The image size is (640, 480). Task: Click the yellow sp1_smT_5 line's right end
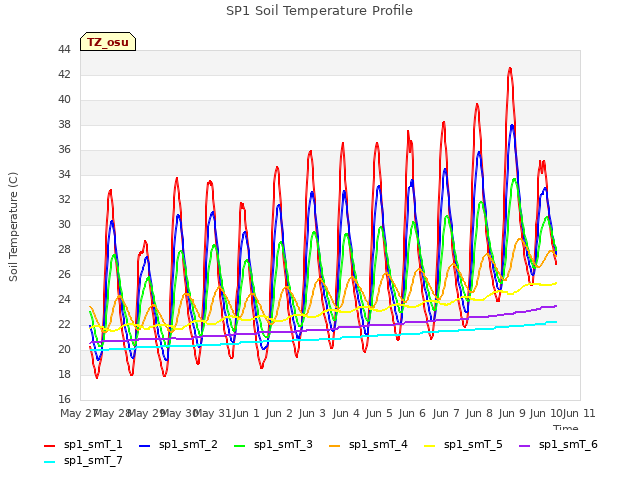[x=556, y=283]
